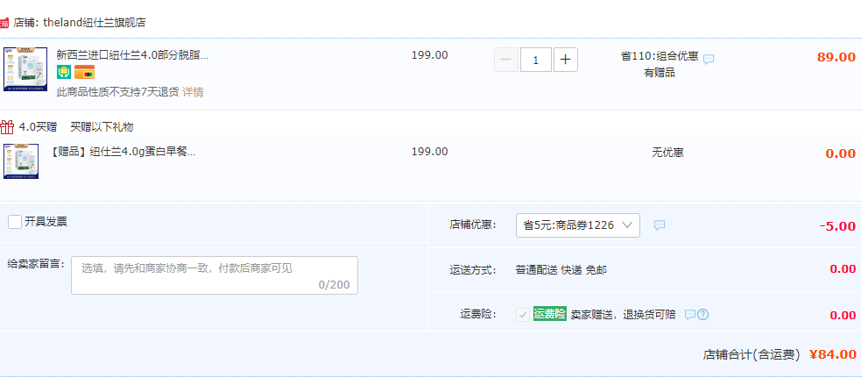The image size is (868, 378).
Task: Click the 买赠以下礼物 text
Action: coord(102,127)
